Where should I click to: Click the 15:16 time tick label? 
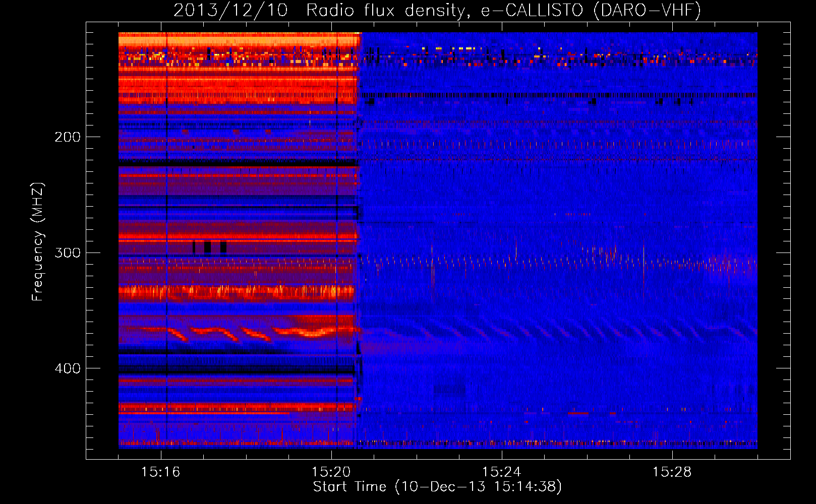[x=161, y=472]
